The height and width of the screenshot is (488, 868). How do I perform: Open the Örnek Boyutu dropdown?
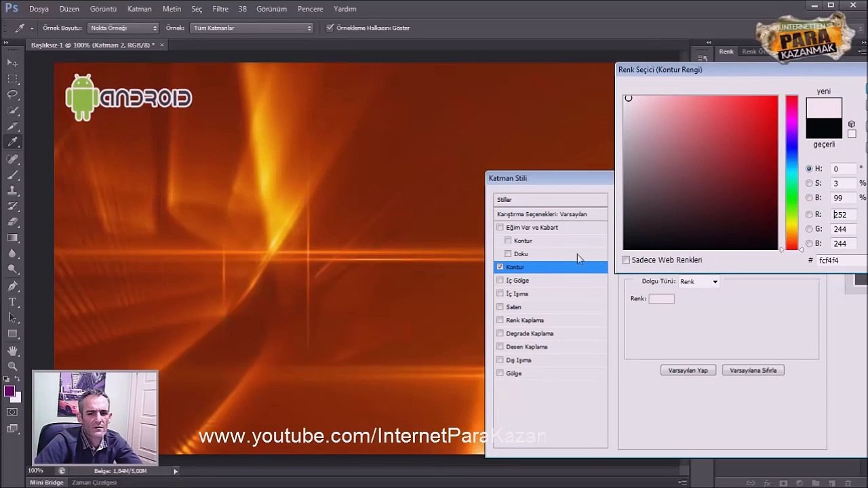pos(123,28)
